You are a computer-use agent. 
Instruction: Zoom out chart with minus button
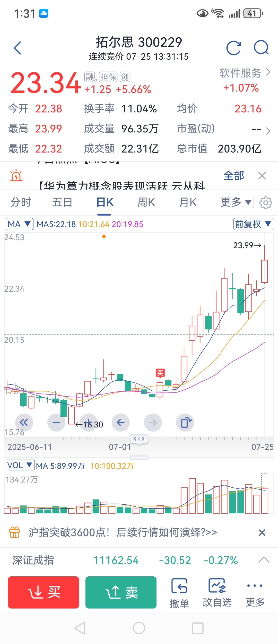tap(56, 423)
